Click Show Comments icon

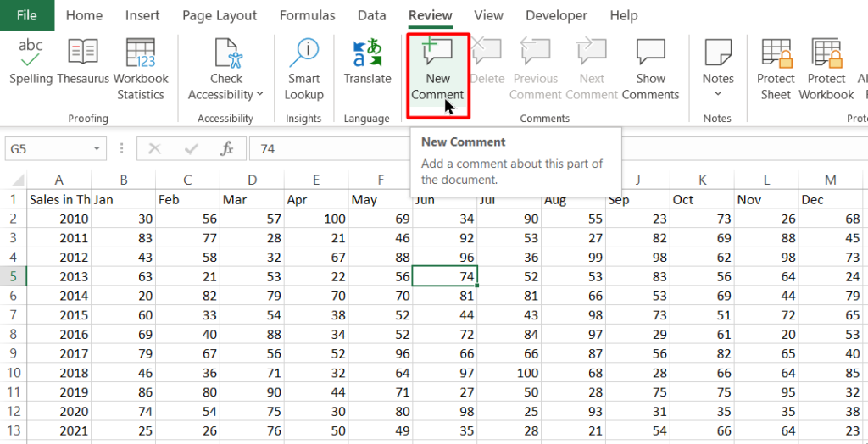650,53
